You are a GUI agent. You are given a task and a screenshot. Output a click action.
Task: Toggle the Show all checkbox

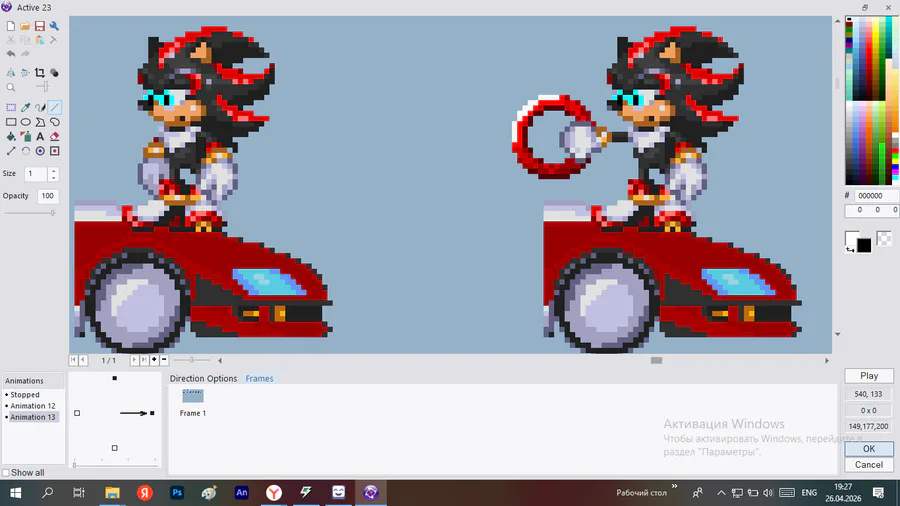[6, 473]
